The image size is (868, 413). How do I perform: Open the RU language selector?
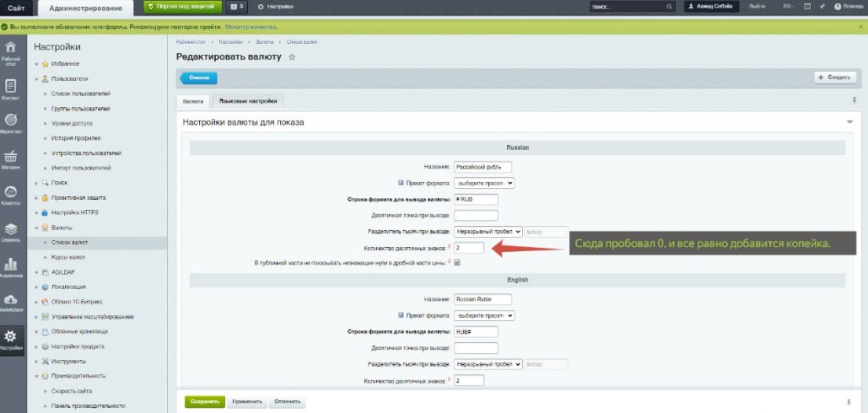[788, 7]
